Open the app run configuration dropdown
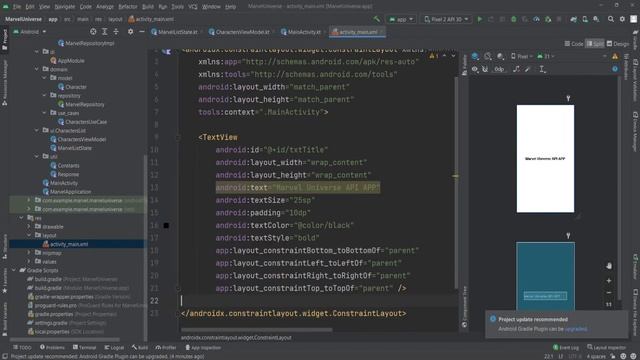This screenshot has height=360, width=640. [401, 19]
